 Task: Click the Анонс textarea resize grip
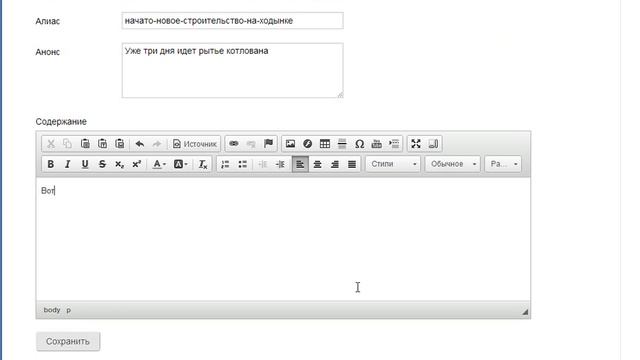pos(340,95)
